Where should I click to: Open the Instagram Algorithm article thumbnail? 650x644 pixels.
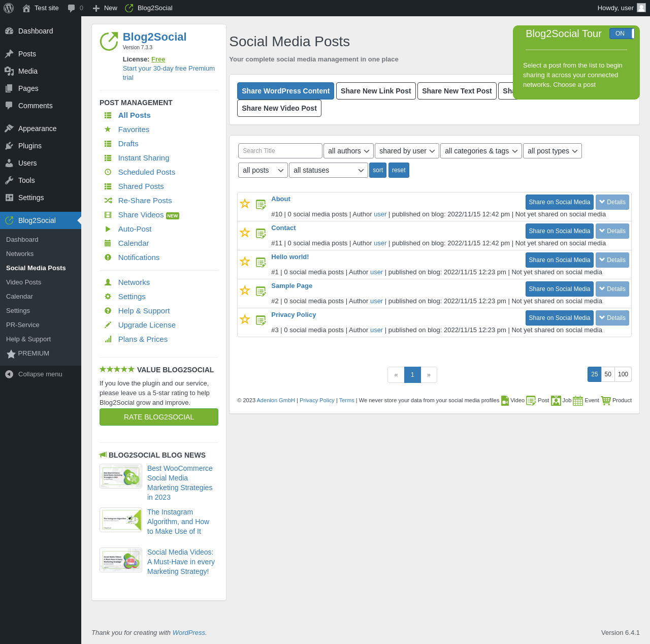coord(121,520)
